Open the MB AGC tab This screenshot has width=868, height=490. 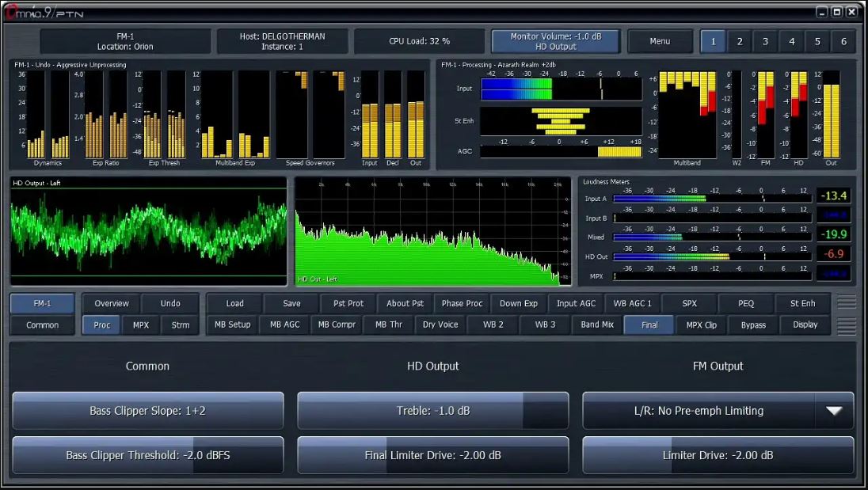click(285, 325)
